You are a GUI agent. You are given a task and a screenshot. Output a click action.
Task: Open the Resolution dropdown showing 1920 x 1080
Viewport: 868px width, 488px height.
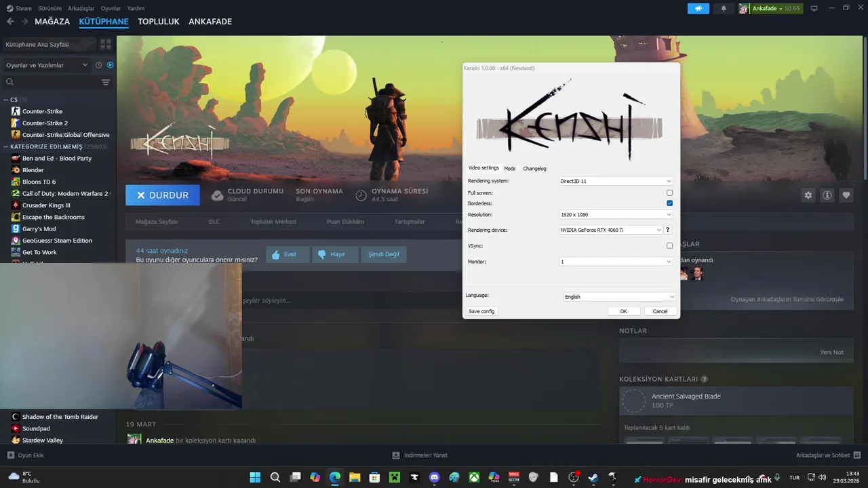[x=615, y=214]
